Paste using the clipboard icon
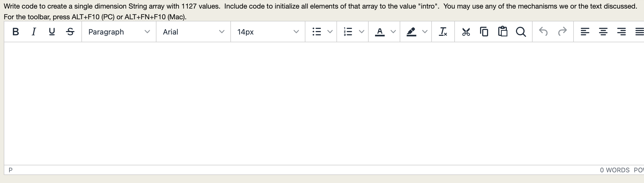The width and height of the screenshot is (644, 183). [503, 32]
